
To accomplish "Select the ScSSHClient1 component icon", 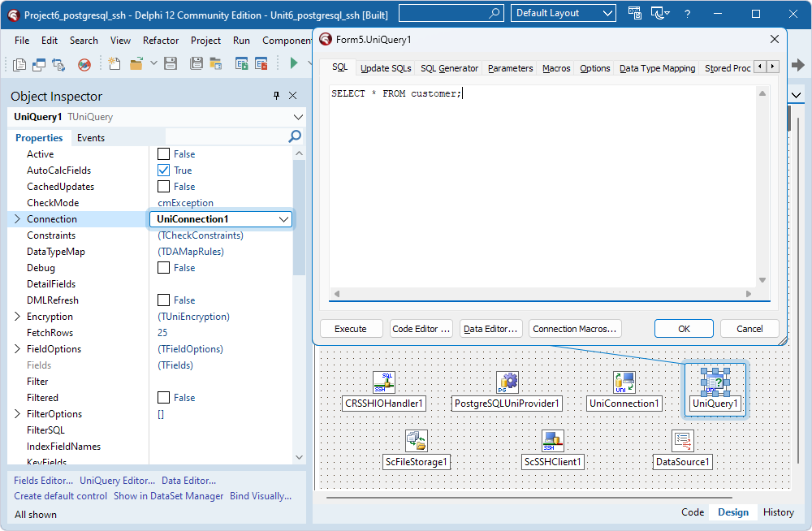I will coord(553,441).
